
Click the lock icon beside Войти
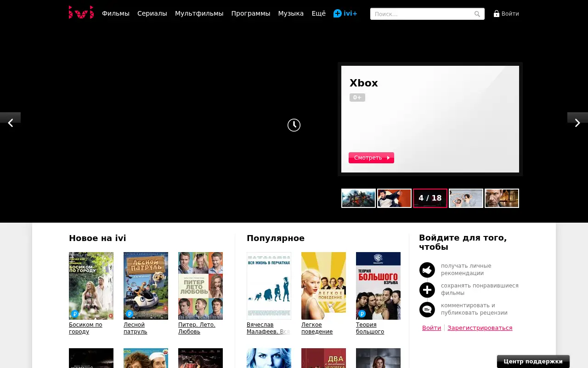497,14
